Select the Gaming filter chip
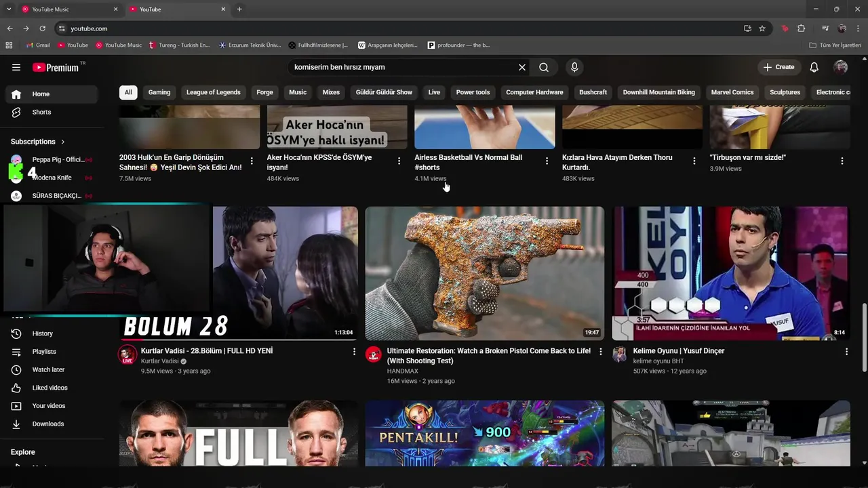The width and height of the screenshot is (868, 488). (x=159, y=92)
